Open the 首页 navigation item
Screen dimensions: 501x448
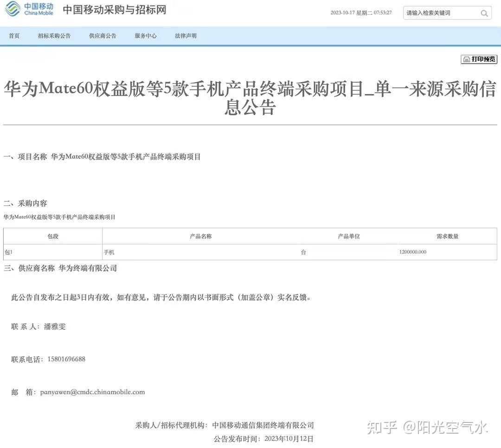(14, 36)
